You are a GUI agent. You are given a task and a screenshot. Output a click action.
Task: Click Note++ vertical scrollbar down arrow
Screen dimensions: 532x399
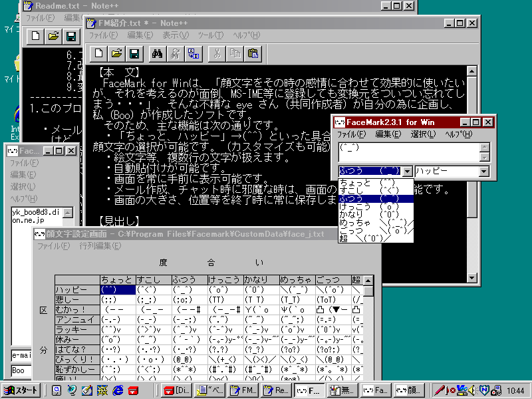pos(472,278)
